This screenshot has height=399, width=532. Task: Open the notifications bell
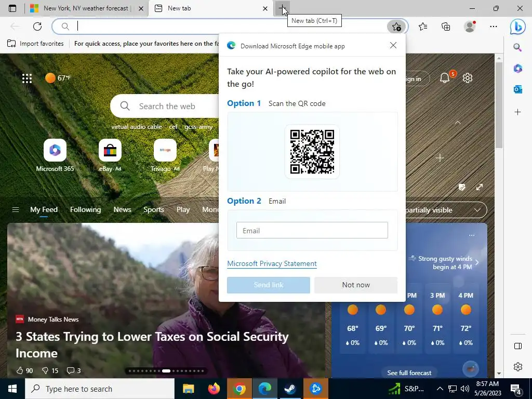pos(445,78)
